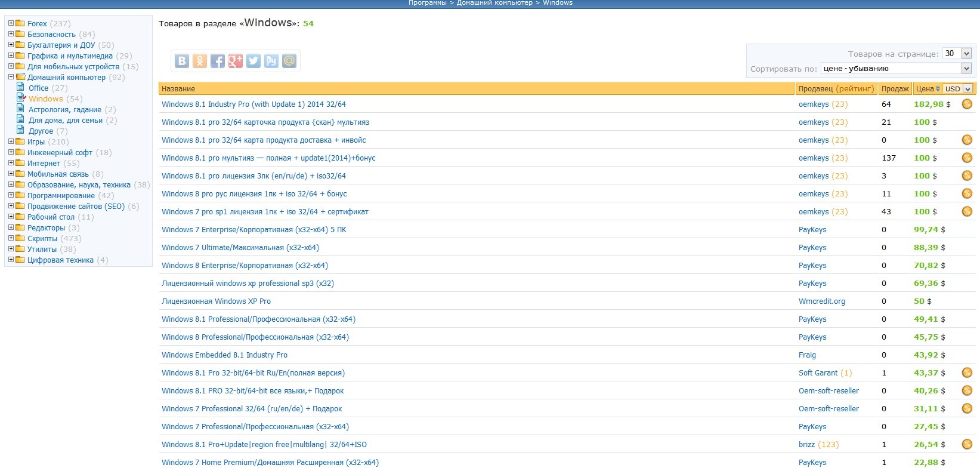
Task: Click discount coin for Windows 8.1 pro мультияз row
Action: click(967, 158)
